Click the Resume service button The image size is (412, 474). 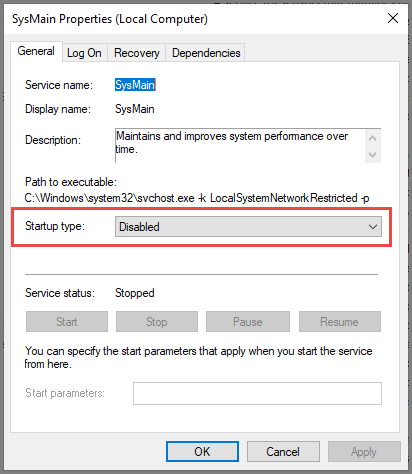pyautogui.click(x=340, y=322)
